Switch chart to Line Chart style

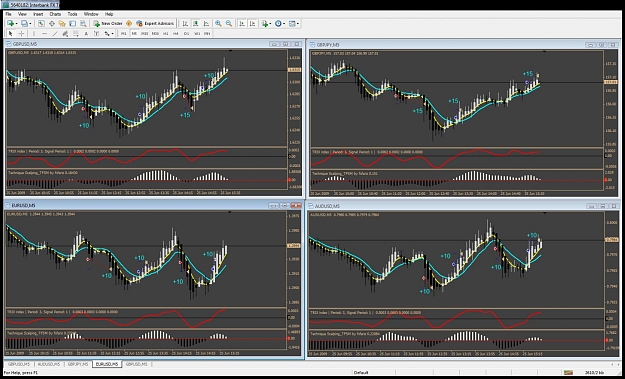click(206, 24)
